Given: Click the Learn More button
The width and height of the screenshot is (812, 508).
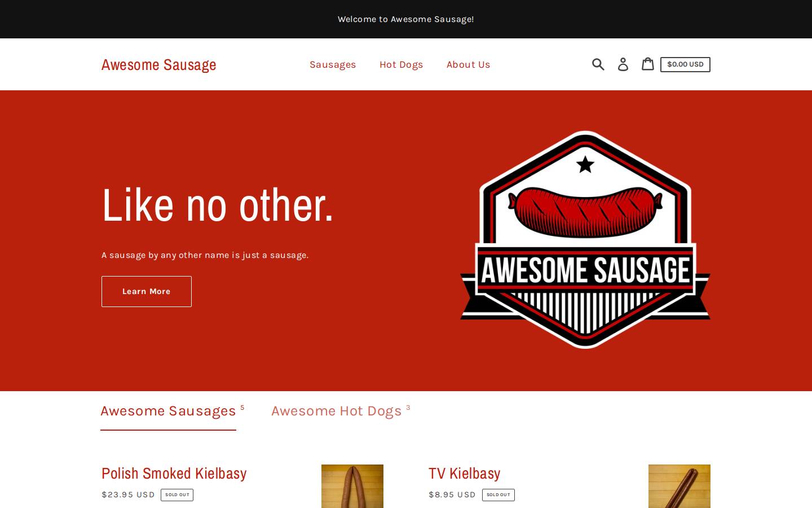Looking at the screenshot, I should click(x=147, y=291).
